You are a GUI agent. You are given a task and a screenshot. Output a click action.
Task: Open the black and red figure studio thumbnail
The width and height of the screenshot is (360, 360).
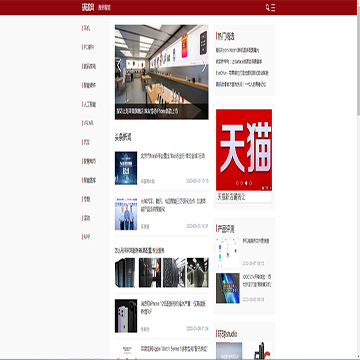pos(259,351)
